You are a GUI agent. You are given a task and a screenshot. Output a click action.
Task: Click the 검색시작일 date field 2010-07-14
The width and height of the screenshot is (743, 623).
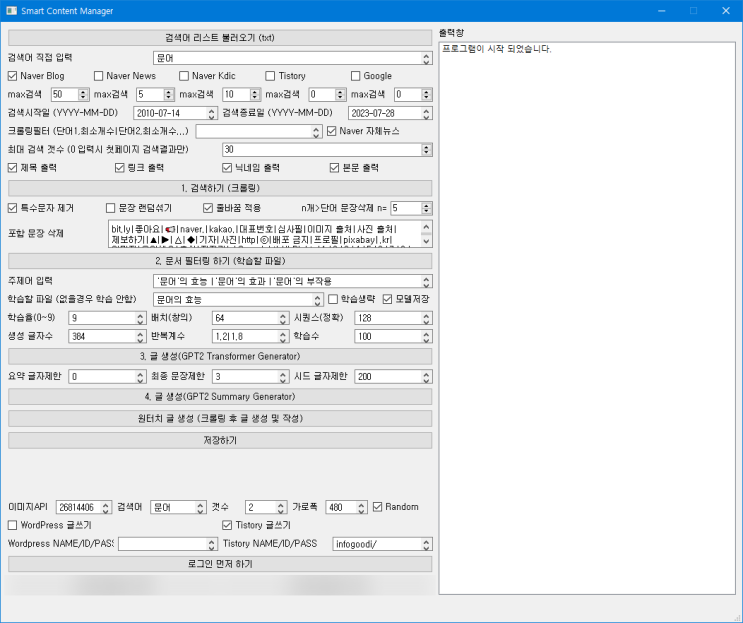[x=175, y=113]
